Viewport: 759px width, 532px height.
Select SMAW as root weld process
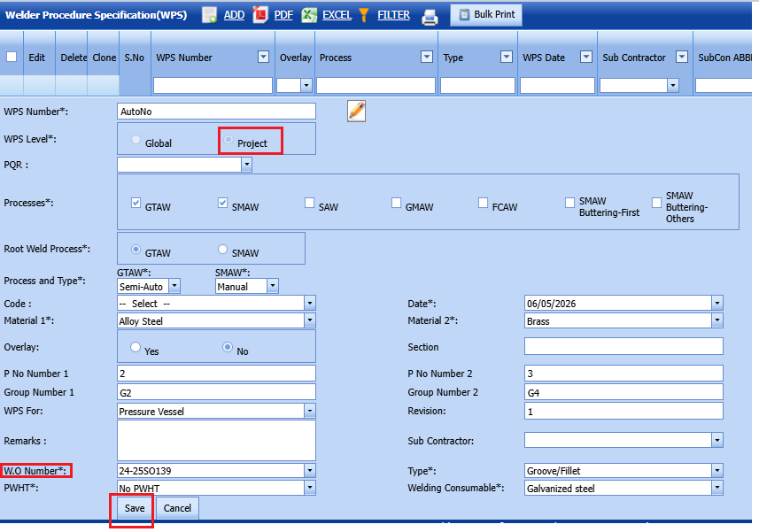[x=222, y=249]
